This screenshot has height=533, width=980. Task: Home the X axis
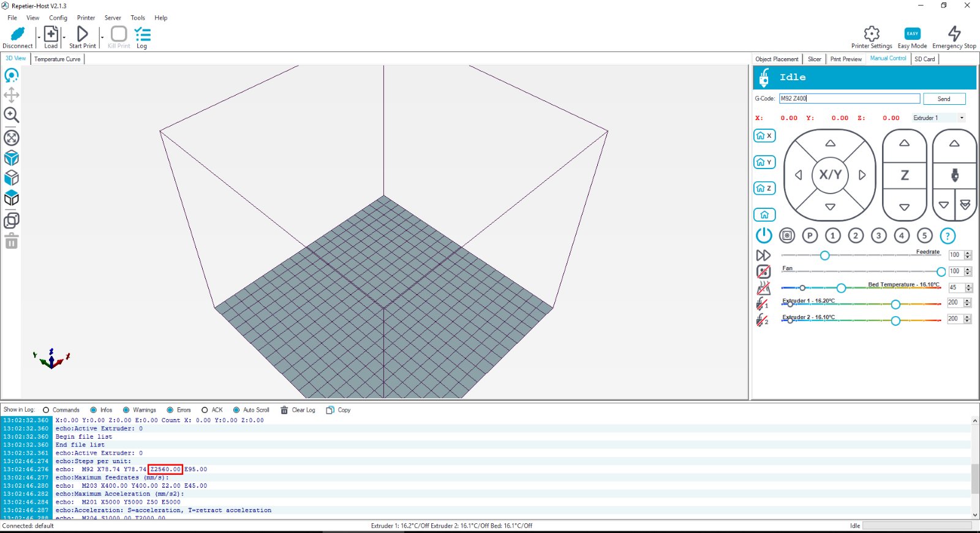pyautogui.click(x=764, y=136)
